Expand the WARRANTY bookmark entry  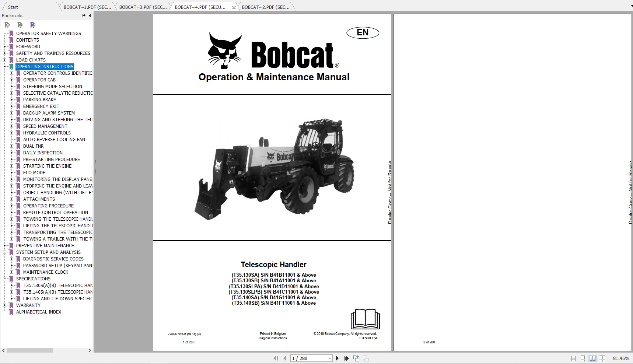(4, 305)
